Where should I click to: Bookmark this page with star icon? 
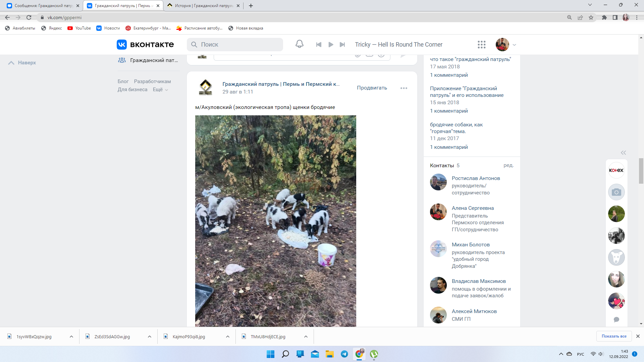pyautogui.click(x=591, y=17)
